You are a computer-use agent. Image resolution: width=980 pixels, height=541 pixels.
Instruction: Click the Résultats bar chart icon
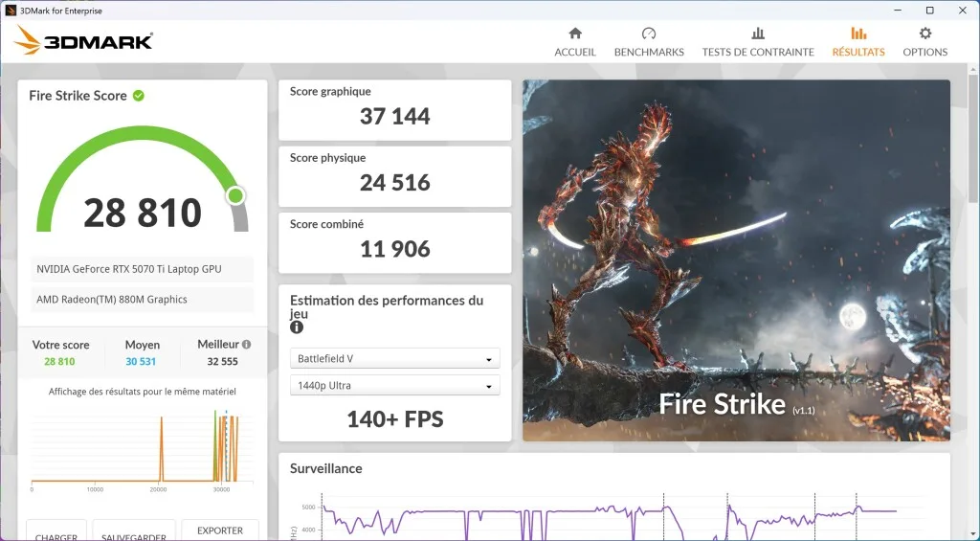[858, 34]
